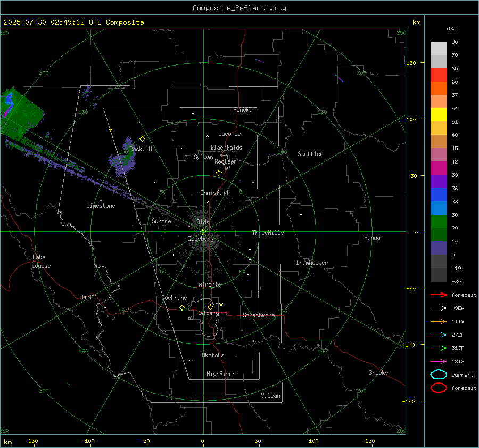Click the yellow diamond marker above Calgary
This screenshot has height=448, width=479.
pyautogui.click(x=210, y=307)
